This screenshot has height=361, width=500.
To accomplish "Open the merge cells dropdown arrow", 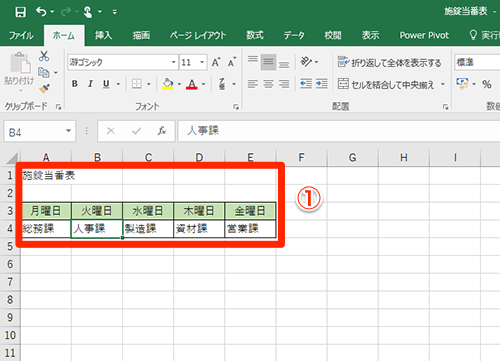I will (443, 84).
